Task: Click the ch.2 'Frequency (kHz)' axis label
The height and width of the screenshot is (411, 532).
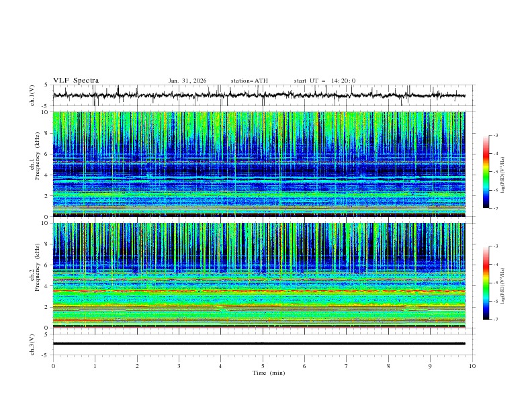Action: (38, 267)
